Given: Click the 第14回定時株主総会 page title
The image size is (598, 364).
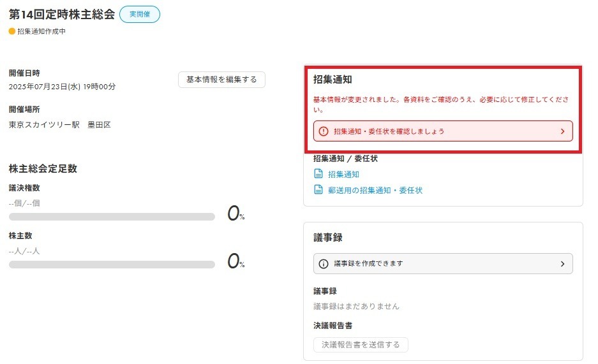Looking at the screenshot, I should tap(62, 14).
